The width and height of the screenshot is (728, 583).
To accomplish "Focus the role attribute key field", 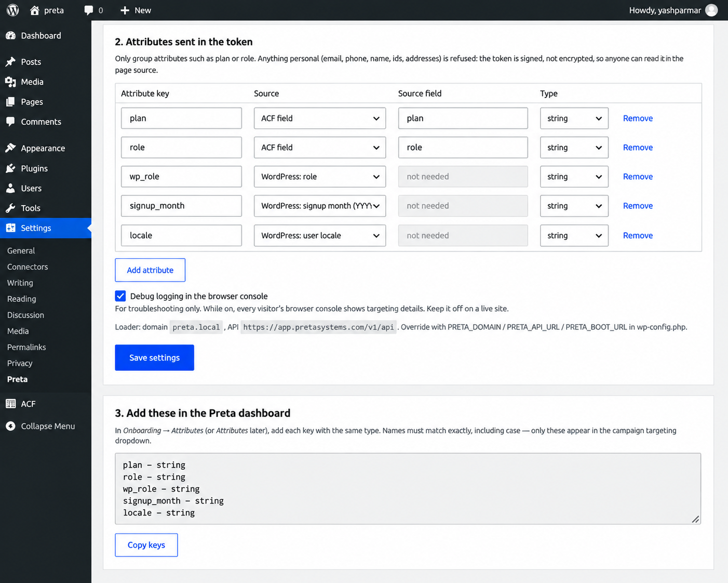I will pos(181,148).
